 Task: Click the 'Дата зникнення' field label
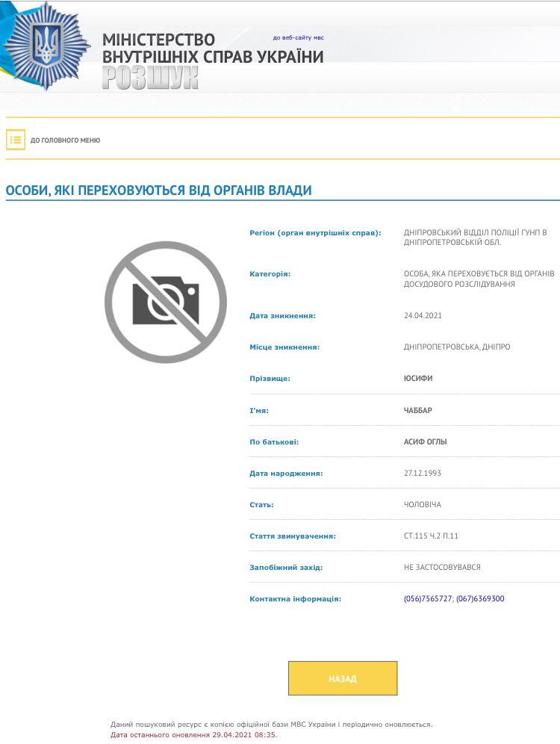coord(282,316)
